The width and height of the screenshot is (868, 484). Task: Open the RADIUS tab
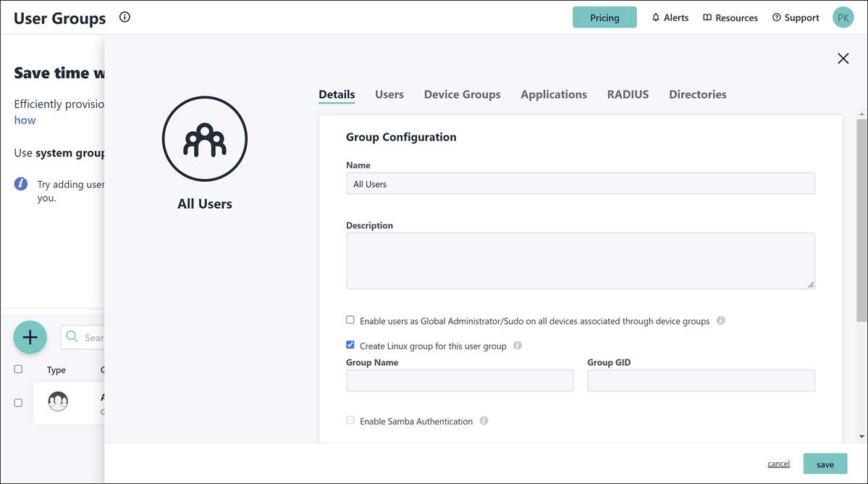pos(627,94)
